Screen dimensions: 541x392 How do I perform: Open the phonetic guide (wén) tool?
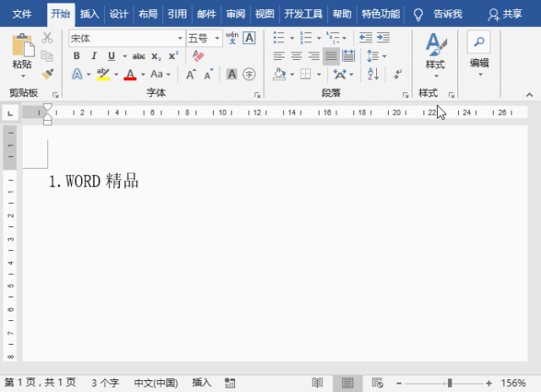pyautogui.click(x=232, y=37)
